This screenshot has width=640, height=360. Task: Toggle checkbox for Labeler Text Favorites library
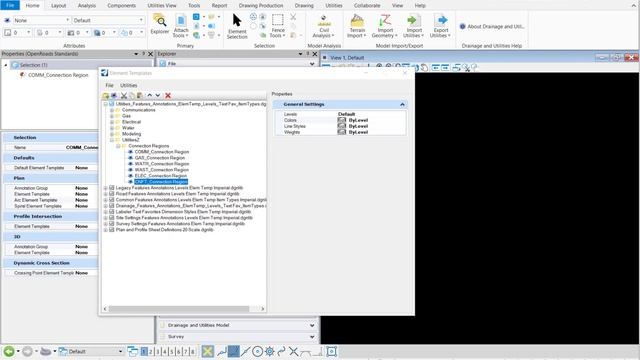pyautogui.click(x=111, y=212)
